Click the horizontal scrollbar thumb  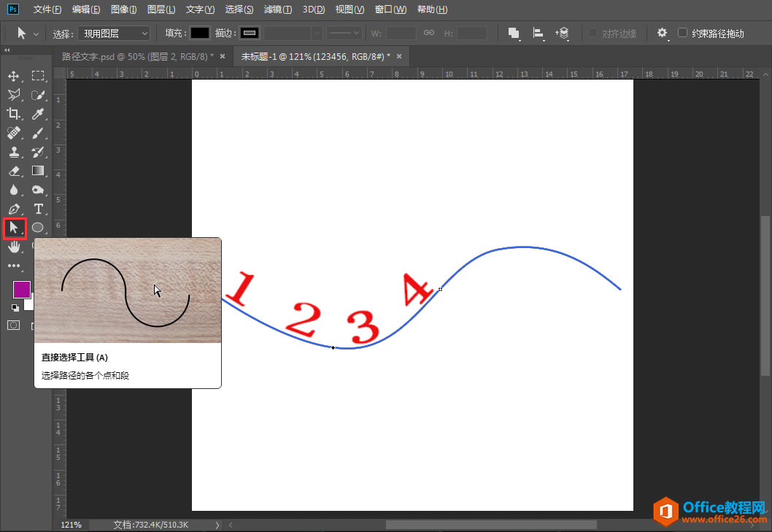pyautogui.click(x=491, y=525)
